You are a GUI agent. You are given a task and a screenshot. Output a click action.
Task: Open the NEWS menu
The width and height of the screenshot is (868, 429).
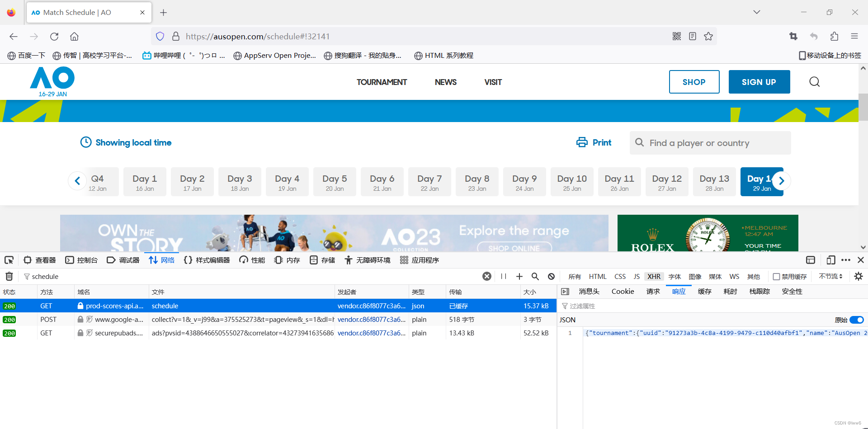click(445, 82)
